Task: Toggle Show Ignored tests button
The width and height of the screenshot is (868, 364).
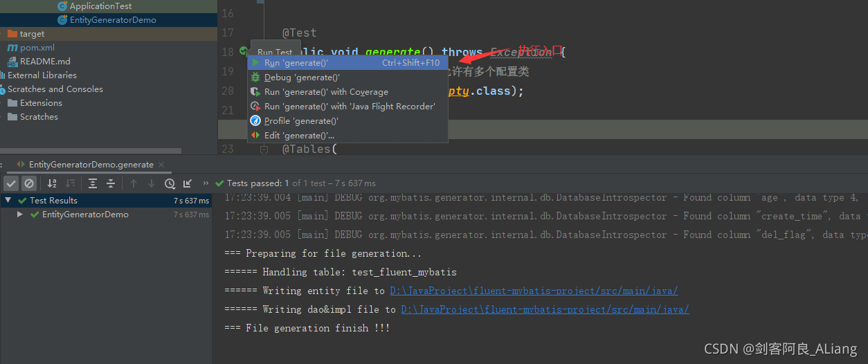Action: click(x=28, y=183)
